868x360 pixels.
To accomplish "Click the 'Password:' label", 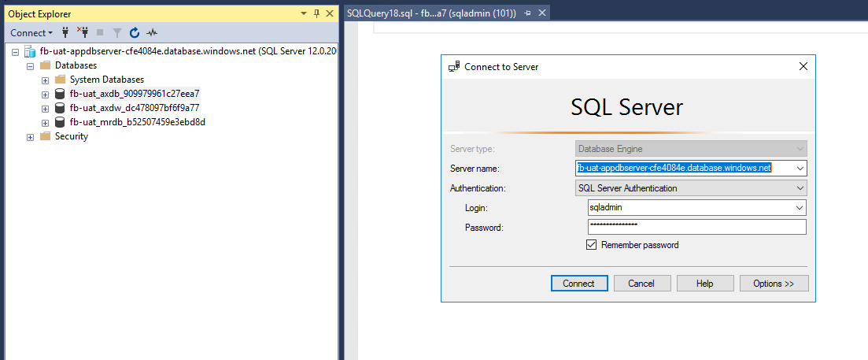I will click(484, 227).
